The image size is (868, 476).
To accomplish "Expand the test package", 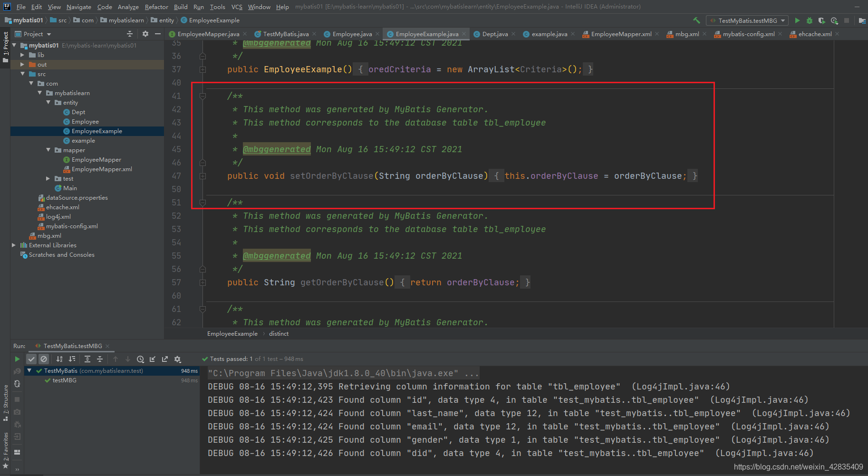I will tap(48, 179).
